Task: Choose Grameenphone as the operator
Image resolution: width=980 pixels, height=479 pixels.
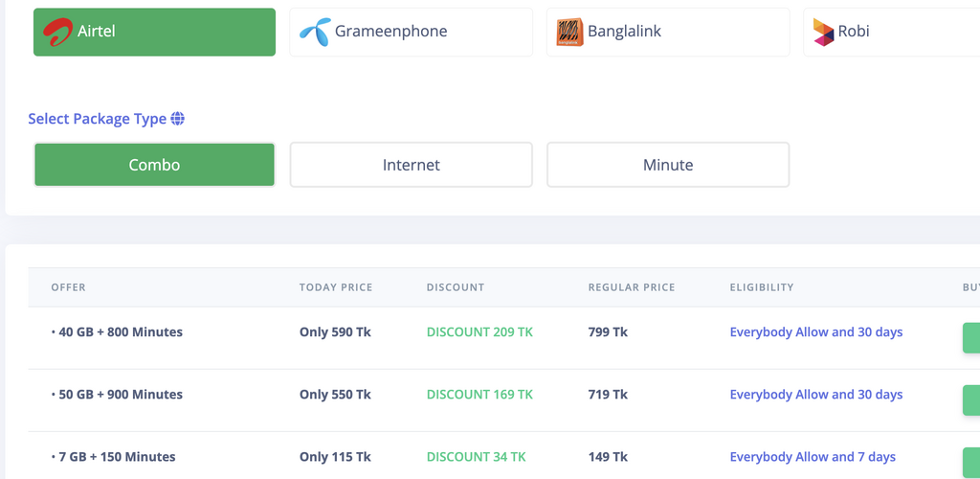Action: (x=412, y=32)
